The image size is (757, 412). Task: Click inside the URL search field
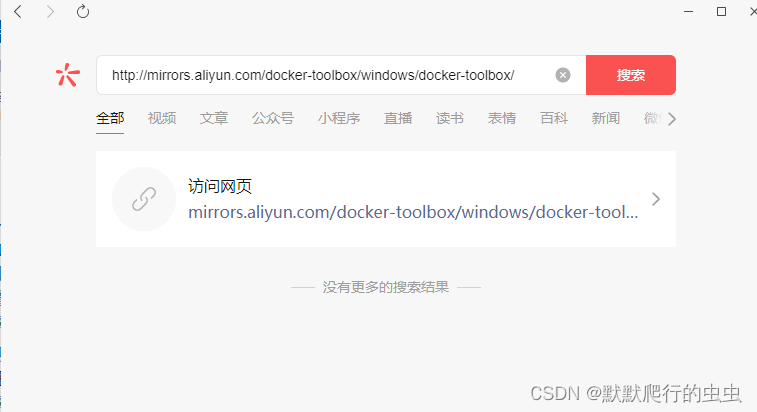[328, 75]
